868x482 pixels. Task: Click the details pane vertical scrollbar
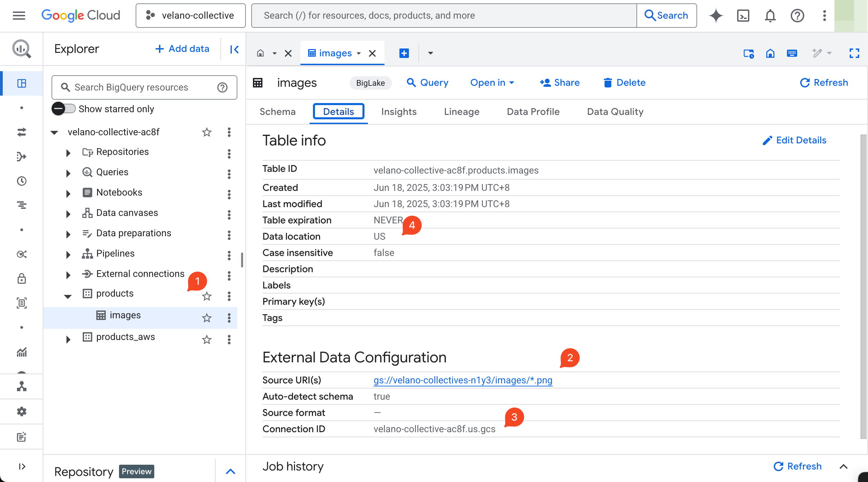[863, 286]
